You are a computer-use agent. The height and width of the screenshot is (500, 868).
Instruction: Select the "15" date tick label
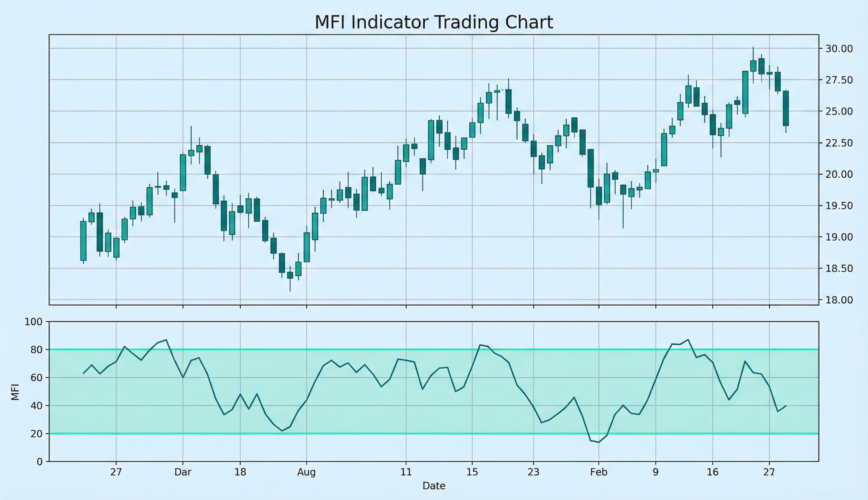click(472, 472)
